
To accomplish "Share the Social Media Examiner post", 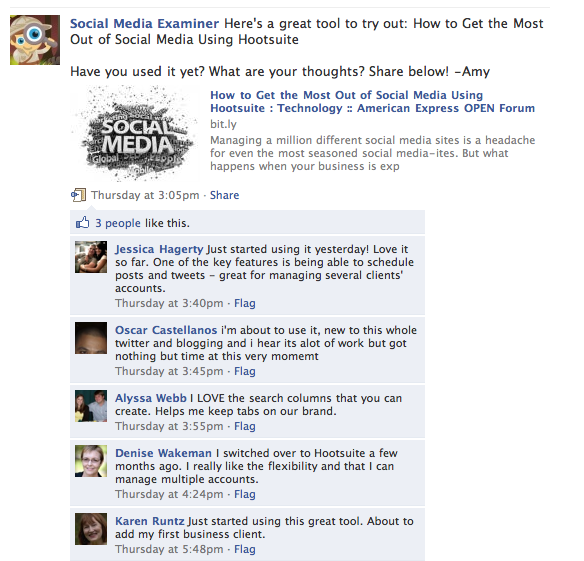I will pyautogui.click(x=225, y=195).
